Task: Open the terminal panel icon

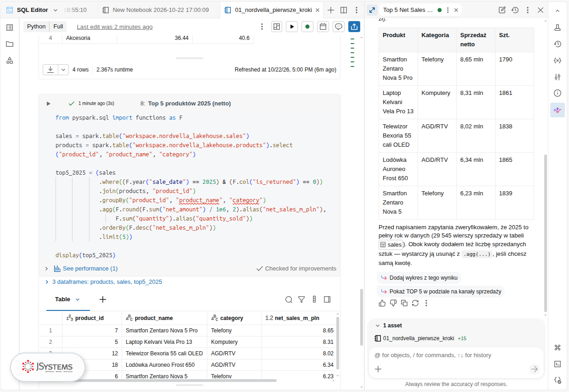Action: [x=558, y=364]
